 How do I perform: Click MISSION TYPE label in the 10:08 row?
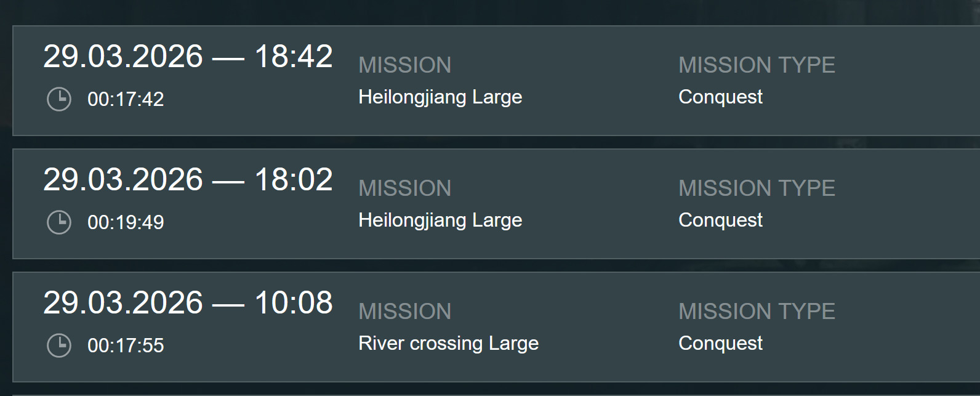click(x=757, y=312)
